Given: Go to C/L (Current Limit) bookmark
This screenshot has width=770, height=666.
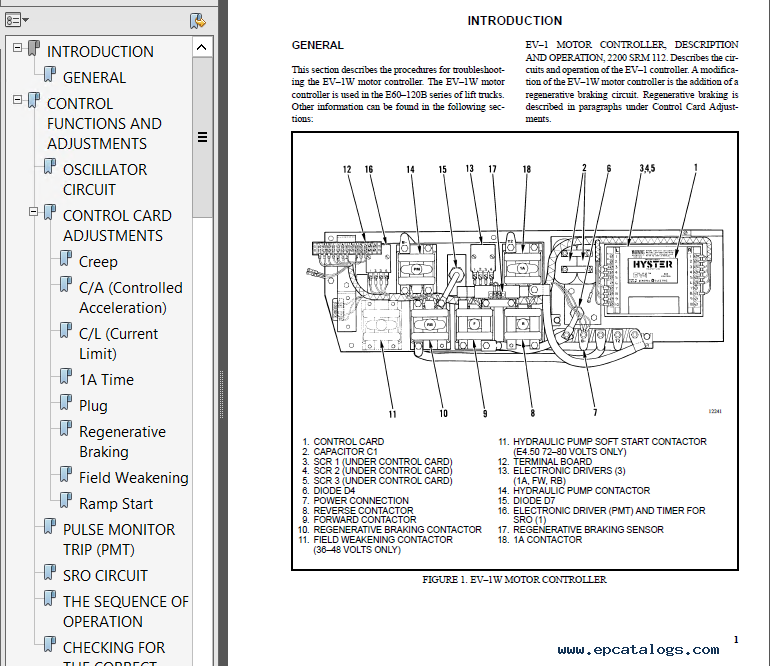Looking at the screenshot, I should (118, 344).
